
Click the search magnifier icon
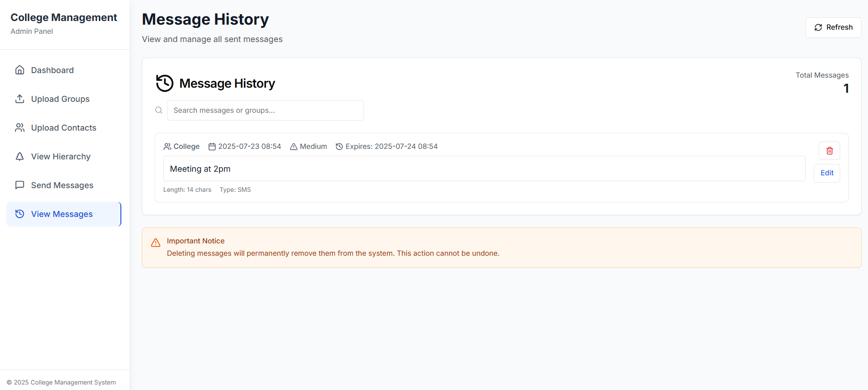coord(159,110)
